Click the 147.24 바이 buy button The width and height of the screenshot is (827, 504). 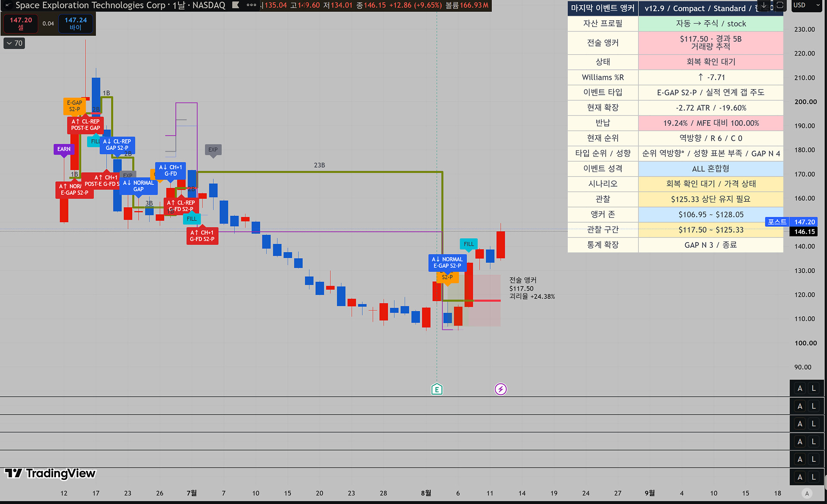click(x=75, y=24)
